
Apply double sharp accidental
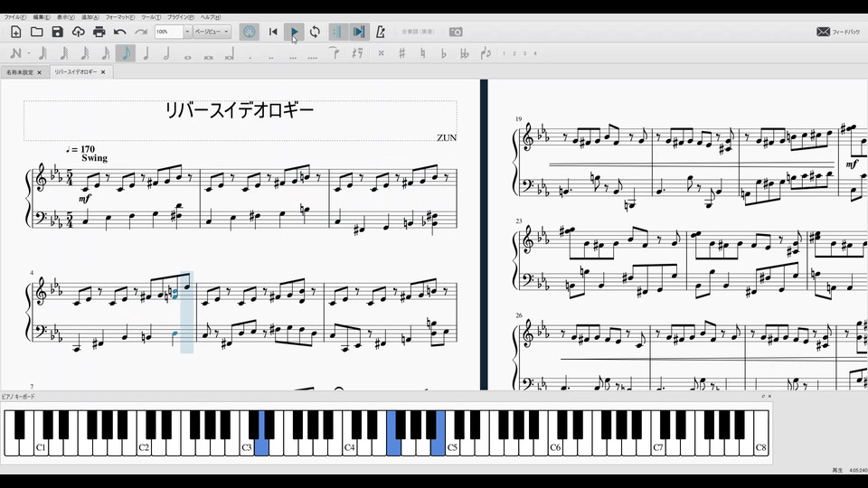(x=382, y=53)
